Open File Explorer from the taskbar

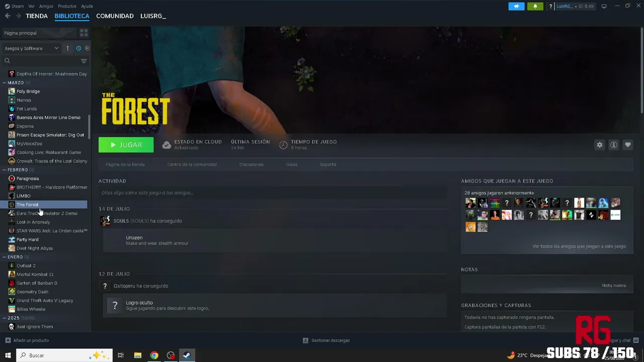[x=137, y=355]
